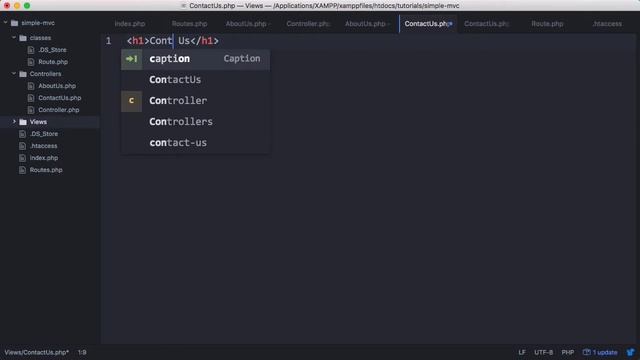Switch to the index.php tab
This screenshot has height=360, width=640.
(130, 24)
